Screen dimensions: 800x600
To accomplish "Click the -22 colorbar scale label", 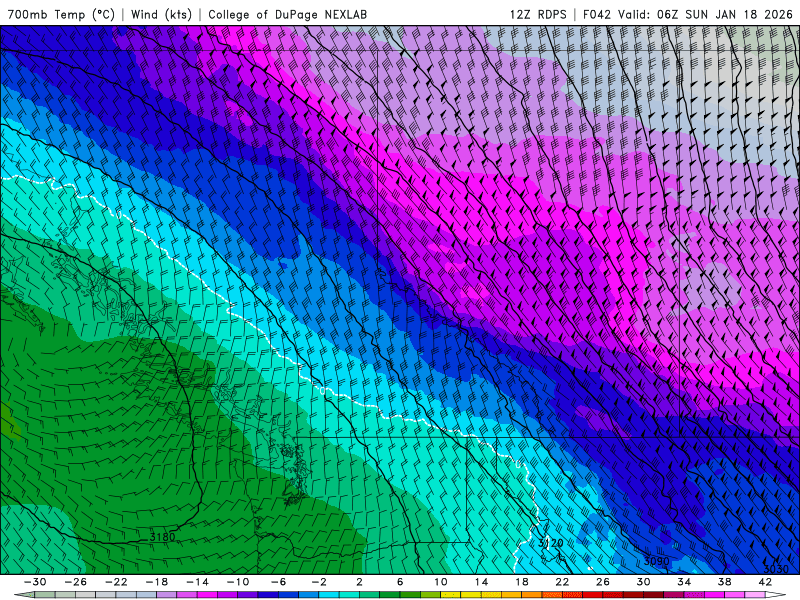I will 116,582.
